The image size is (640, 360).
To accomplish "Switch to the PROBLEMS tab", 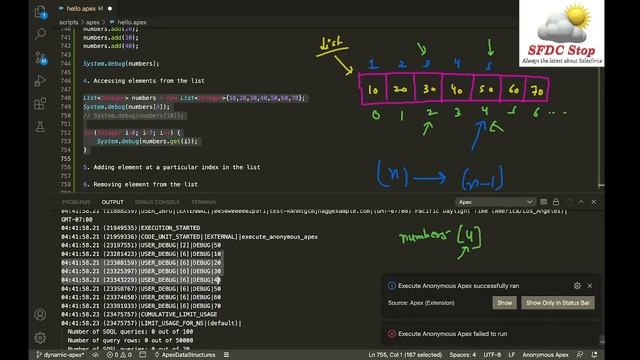I will pos(76,202).
